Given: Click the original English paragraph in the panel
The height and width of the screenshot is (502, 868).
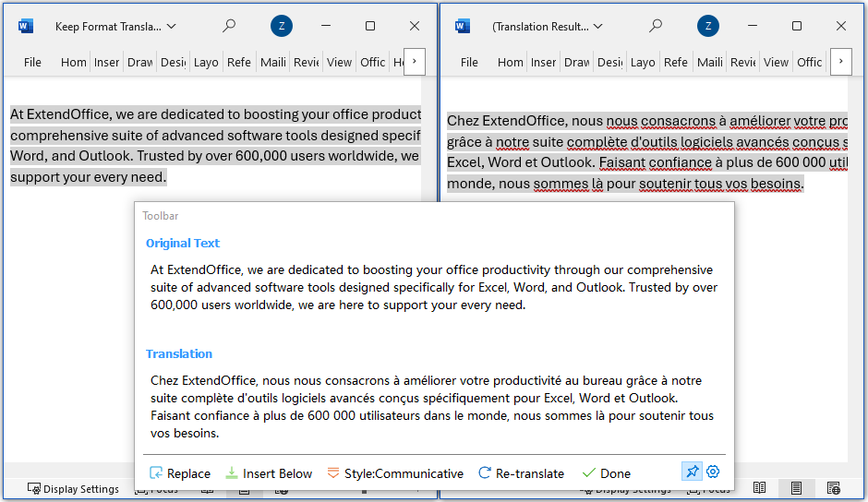Looking at the screenshot, I should [434, 287].
